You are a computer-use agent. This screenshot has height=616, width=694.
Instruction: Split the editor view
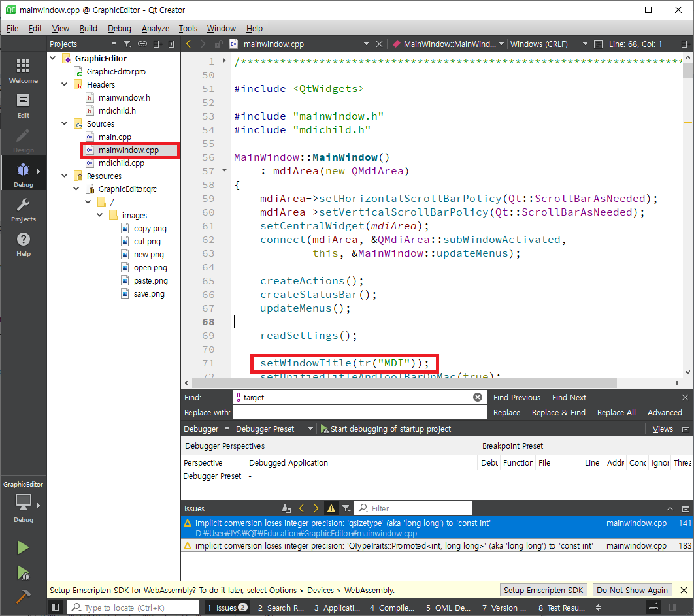pos(686,44)
